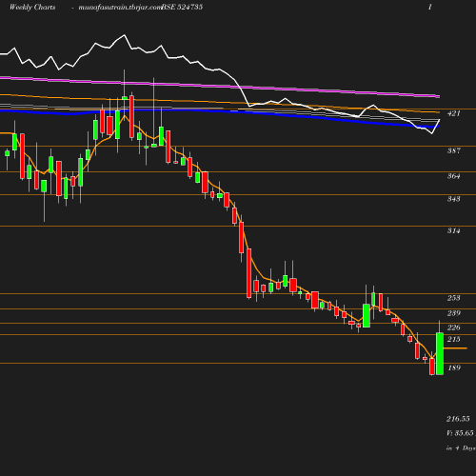Click the closing price value 216.55
This screenshot has height=476, width=476.
(x=458, y=419)
